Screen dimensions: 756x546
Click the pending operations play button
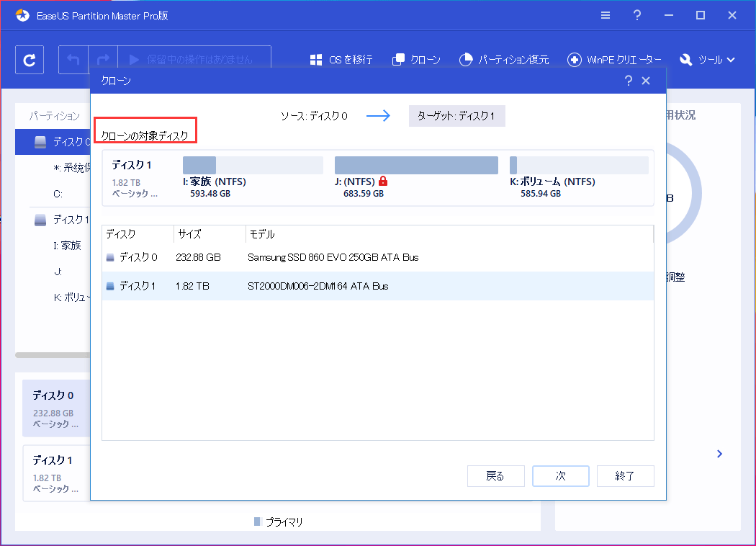134,60
